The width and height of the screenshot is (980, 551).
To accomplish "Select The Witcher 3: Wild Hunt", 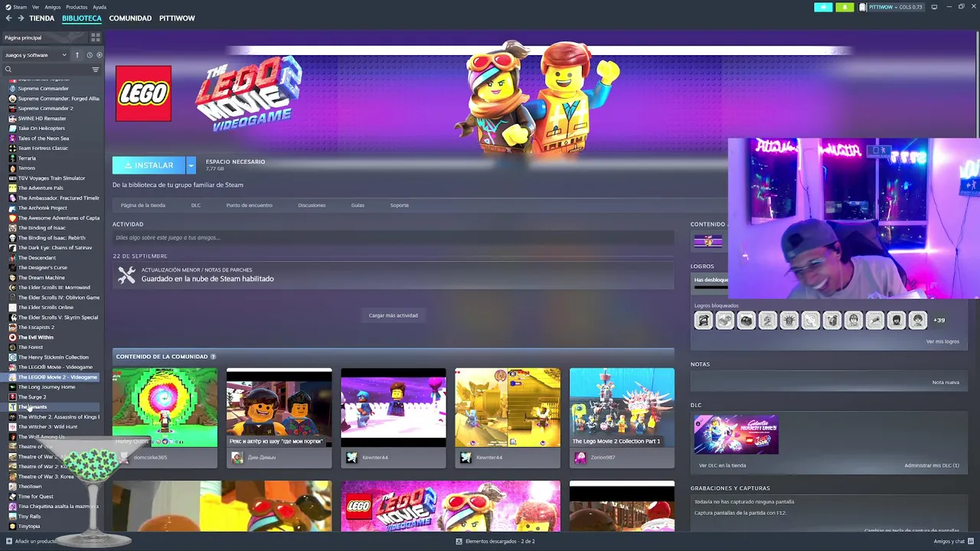I will coord(47,427).
